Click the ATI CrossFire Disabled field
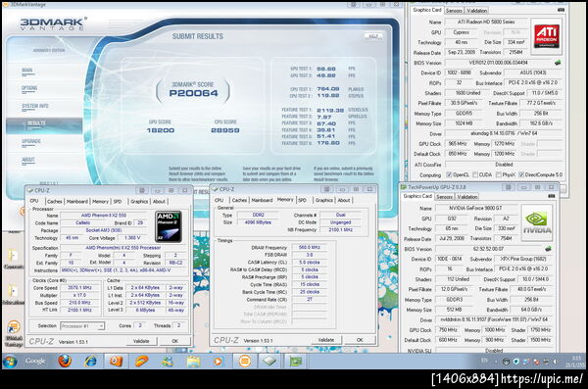Image resolution: width=588 pixels, height=389 pixels. pos(504,165)
